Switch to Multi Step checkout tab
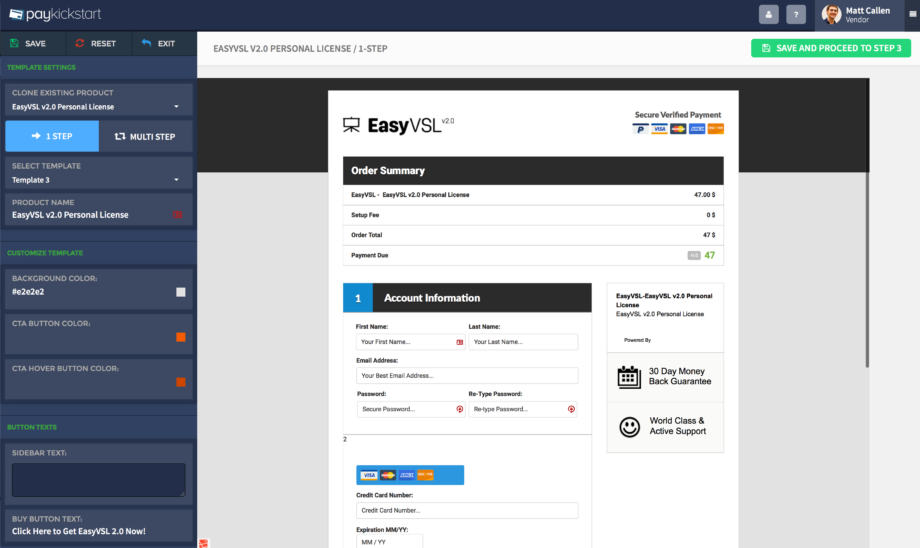This screenshot has height=548, width=920. click(146, 136)
